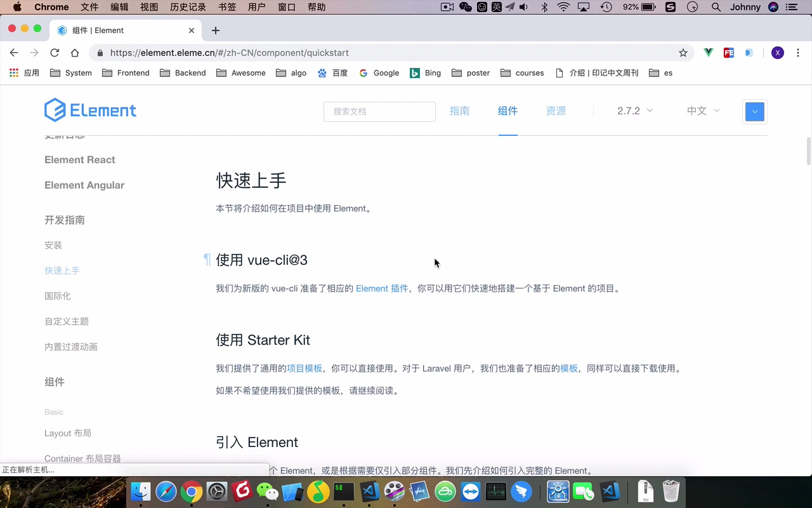Viewport: 812px width, 508px height.
Task: Open the Chrome three-dot menu
Action: tap(798, 53)
